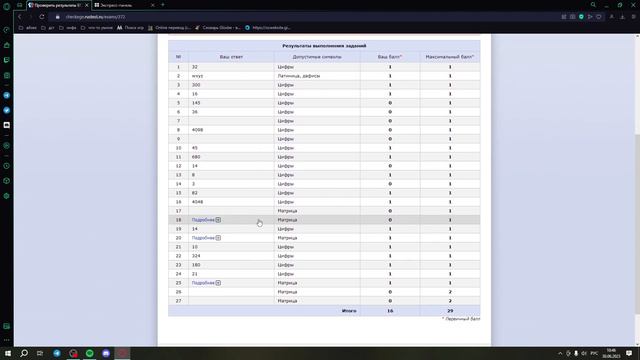Image resolution: width=640 pixels, height=360 pixels.
Task: Open the Windows Start menu
Action: tap(7, 353)
